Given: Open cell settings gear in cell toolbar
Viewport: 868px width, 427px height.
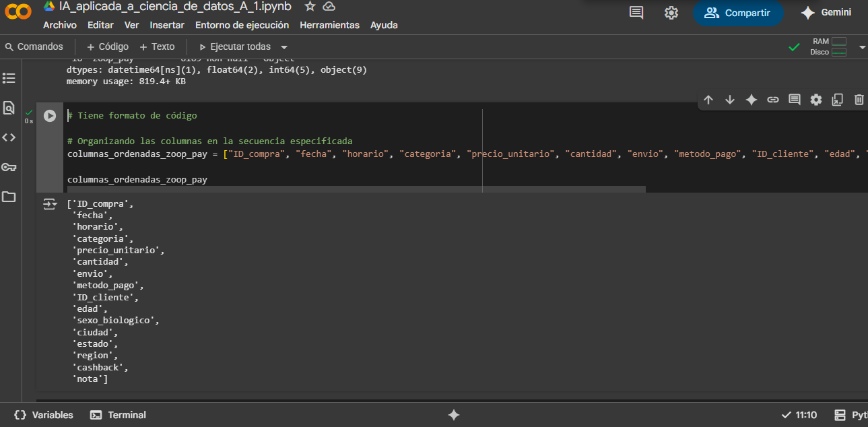Looking at the screenshot, I should [816, 100].
